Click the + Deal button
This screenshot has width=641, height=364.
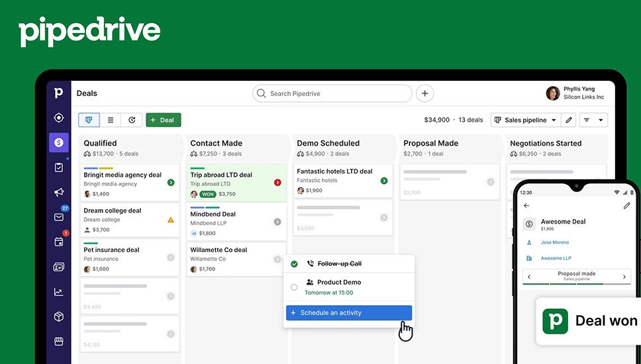pyautogui.click(x=163, y=120)
